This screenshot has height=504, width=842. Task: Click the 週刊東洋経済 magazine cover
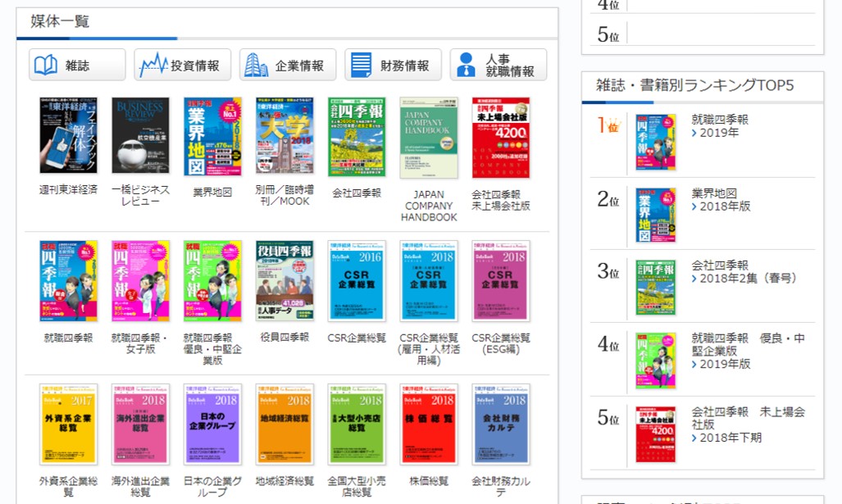click(x=68, y=135)
